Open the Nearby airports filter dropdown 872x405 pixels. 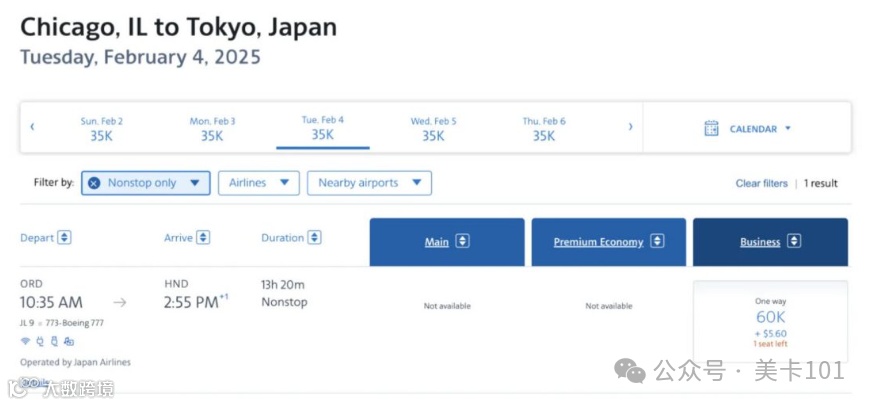pyautogui.click(x=369, y=183)
